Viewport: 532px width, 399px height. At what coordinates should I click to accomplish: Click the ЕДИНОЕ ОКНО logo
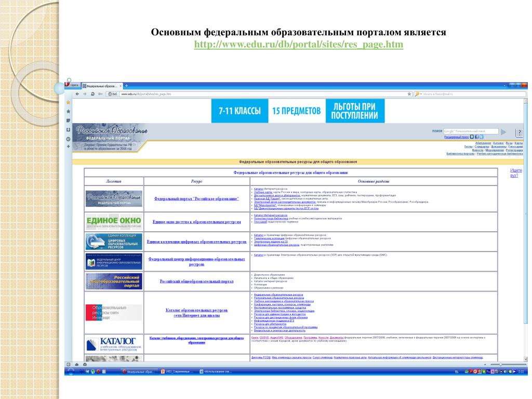coord(114,222)
